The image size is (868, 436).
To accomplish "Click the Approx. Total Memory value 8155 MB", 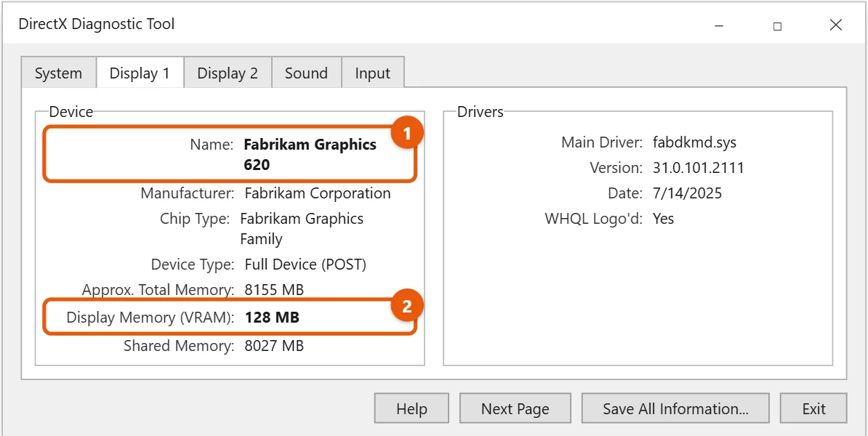I will (274, 289).
